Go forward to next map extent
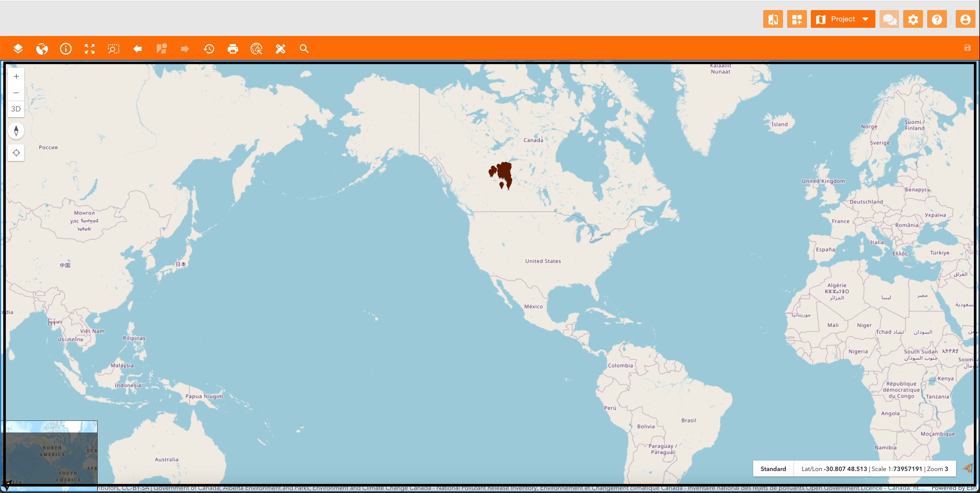Image resolution: width=980 pixels, height=493 pixels. (185, 49)
